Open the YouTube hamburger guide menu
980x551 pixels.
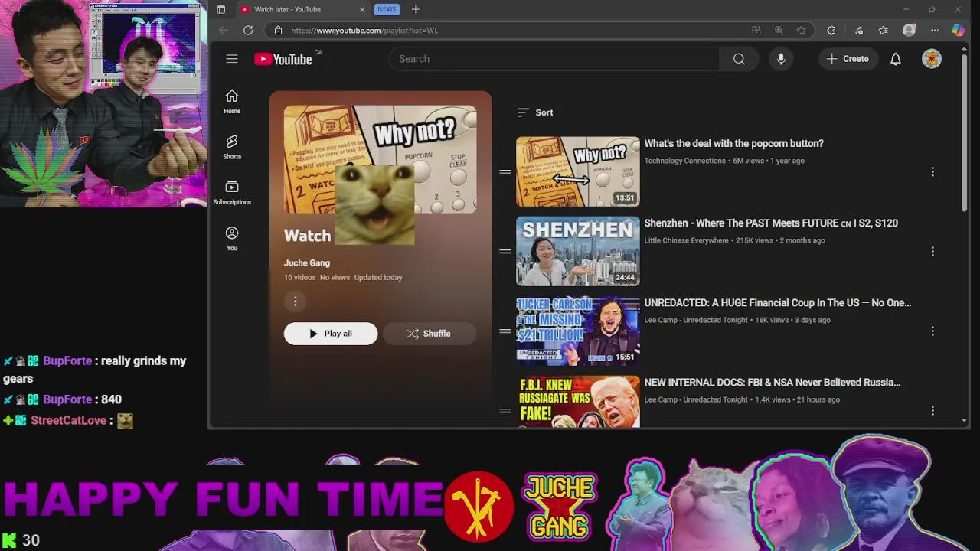click(232, 59)
